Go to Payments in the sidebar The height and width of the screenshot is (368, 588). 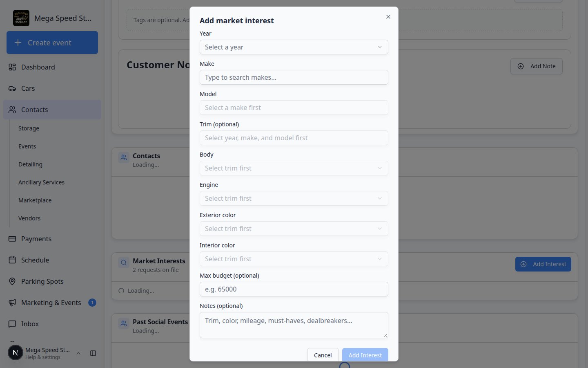(52, 239)
